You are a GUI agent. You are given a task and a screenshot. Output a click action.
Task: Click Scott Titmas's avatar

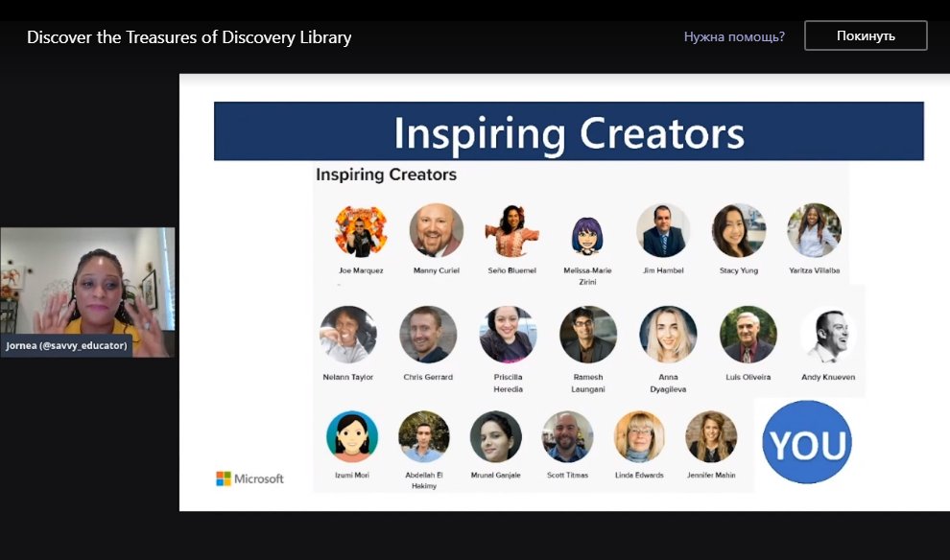pos(567,436)
